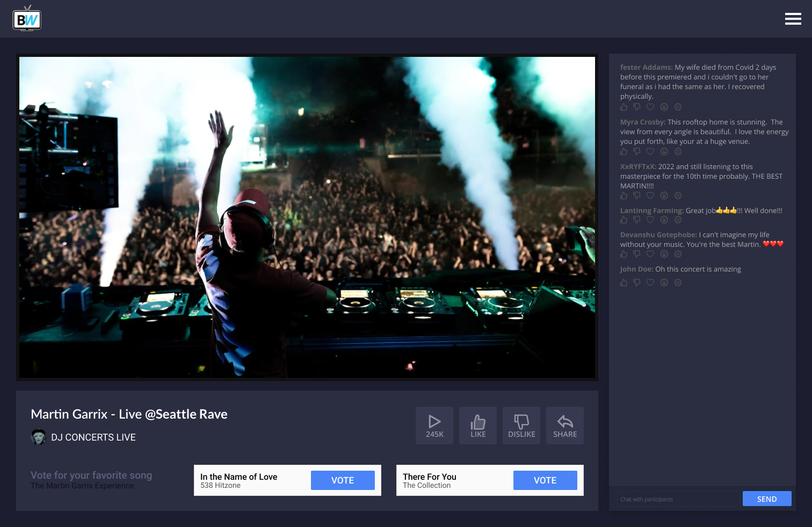Share the Martin Garrix video
Image resolution: width=812 pixels, height=527 pixels.
pos(565,426)
